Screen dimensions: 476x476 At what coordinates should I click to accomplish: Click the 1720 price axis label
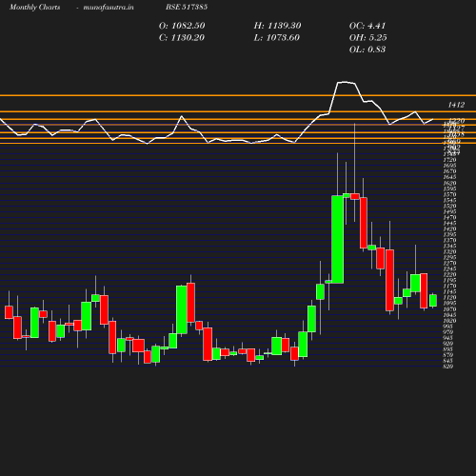coord(449,160)
